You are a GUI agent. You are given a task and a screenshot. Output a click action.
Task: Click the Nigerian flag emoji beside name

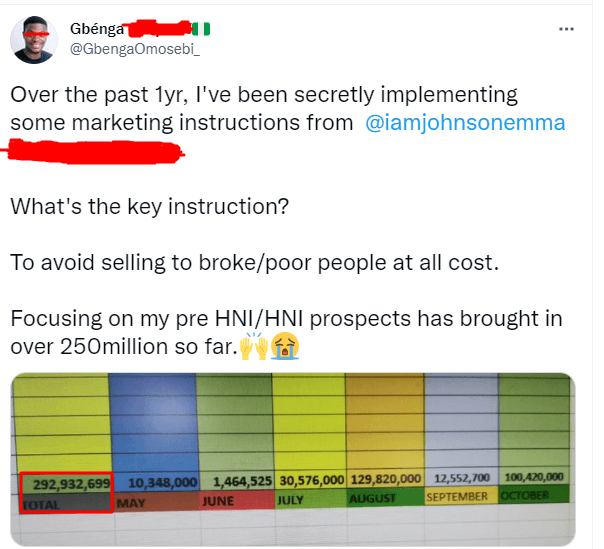click(201, 29)
